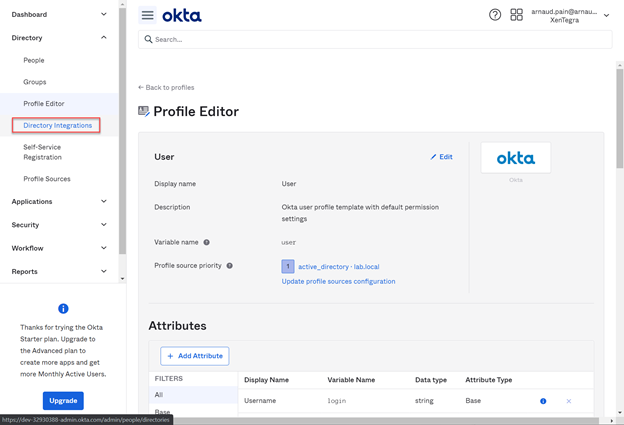Select the All attribute filter
Viewport: 624px width, 425px height.
tap(159, 395)
